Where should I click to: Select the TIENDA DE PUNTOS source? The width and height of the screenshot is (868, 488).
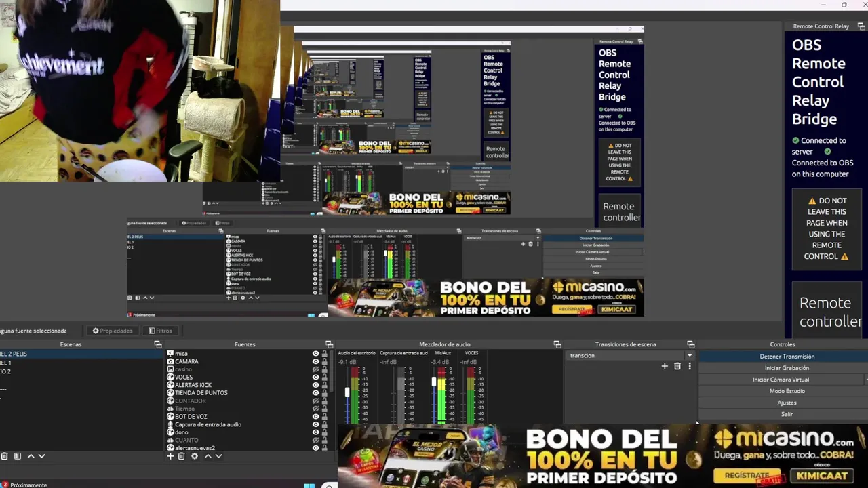click(x=201, y=393)
